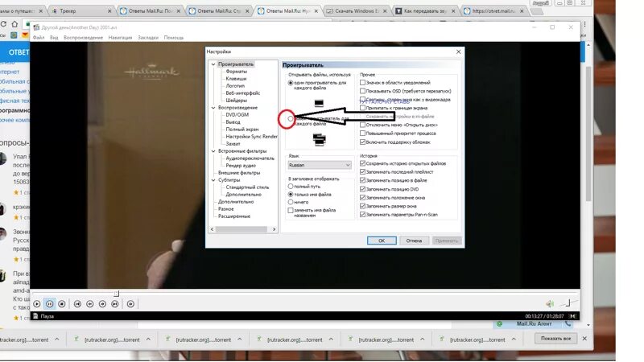644x362 pixels.
Task: Skip to next file with skip-forward icon
Action: pyautogui.click(x=115, y=304)
